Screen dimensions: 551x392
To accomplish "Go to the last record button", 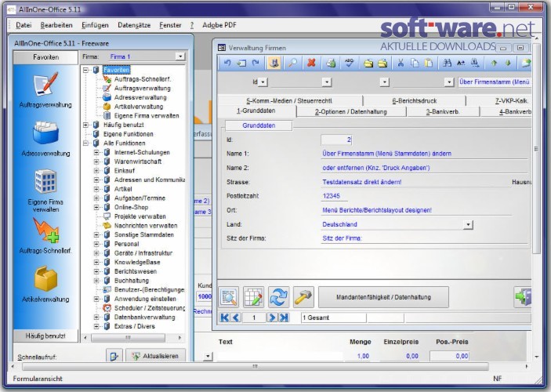I will point(283,318).
